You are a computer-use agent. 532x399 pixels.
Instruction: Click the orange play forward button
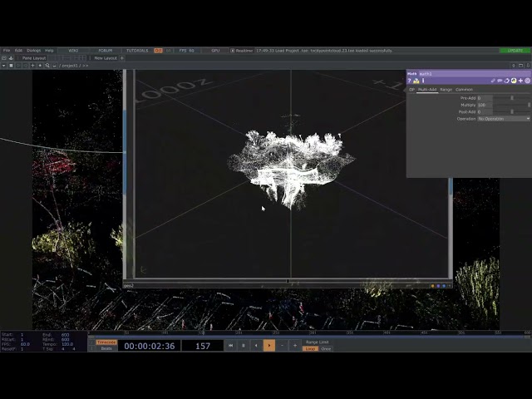269,346
